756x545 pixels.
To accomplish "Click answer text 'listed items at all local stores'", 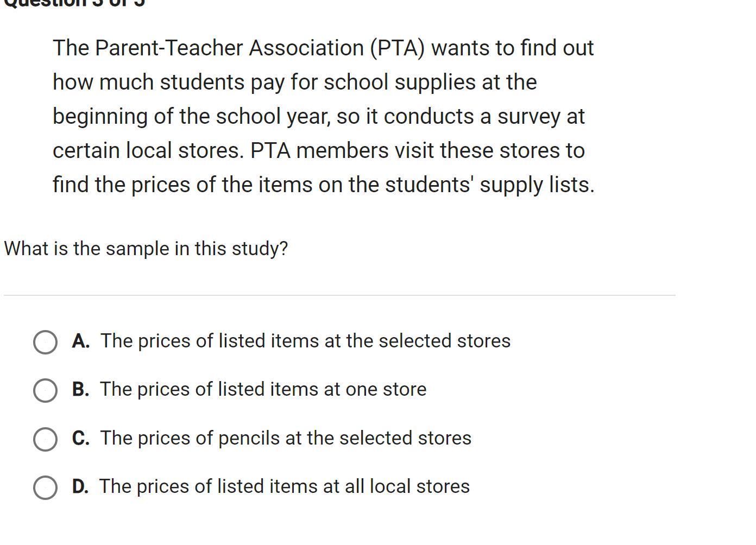I will pyautogui.click(x=285, y=486).
